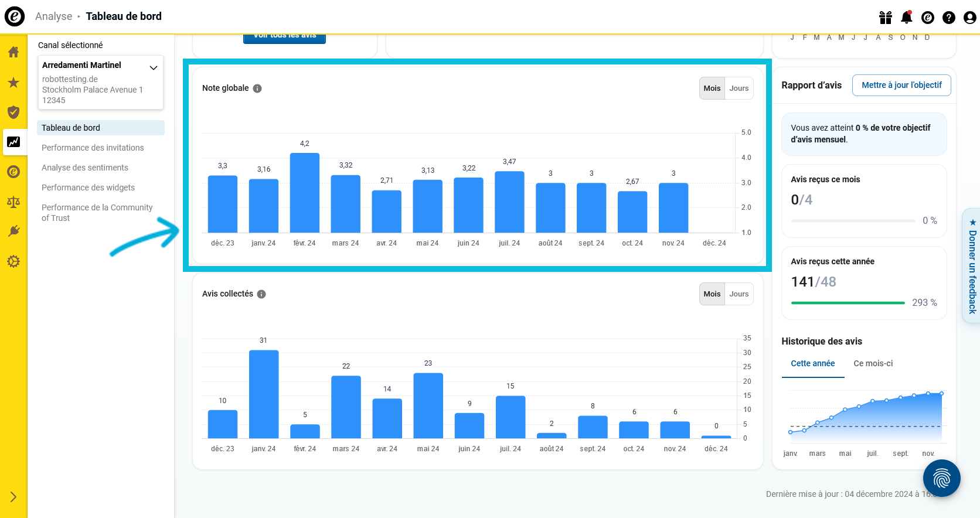Click the 141/48 yearly reviews value
The image size is (980, 518).
(x=814, y=282)
